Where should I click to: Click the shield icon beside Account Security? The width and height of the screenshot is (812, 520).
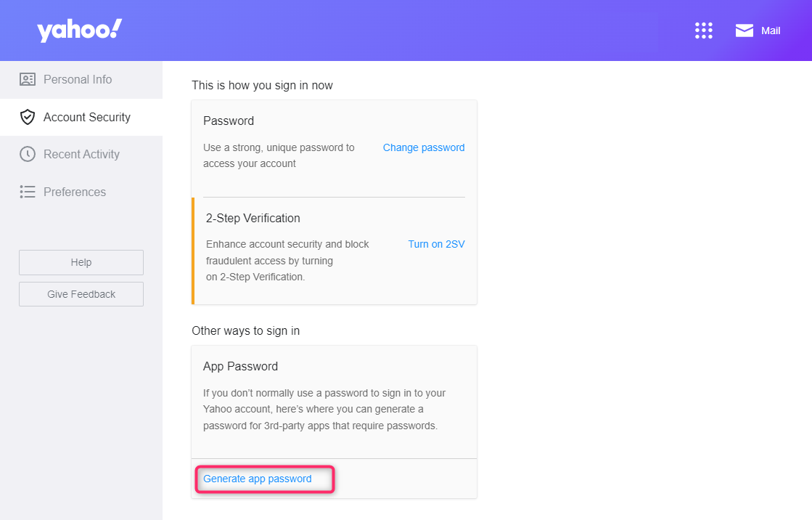pos(28,117)
